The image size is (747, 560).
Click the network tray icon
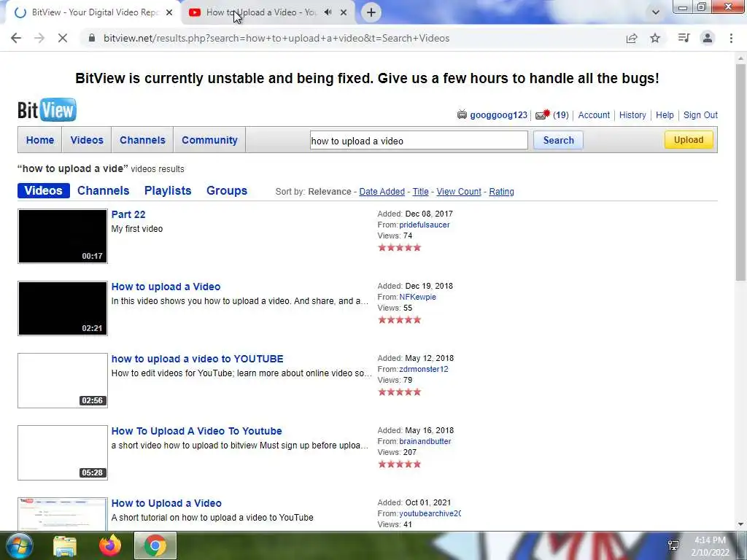click(x=673, y=545)
